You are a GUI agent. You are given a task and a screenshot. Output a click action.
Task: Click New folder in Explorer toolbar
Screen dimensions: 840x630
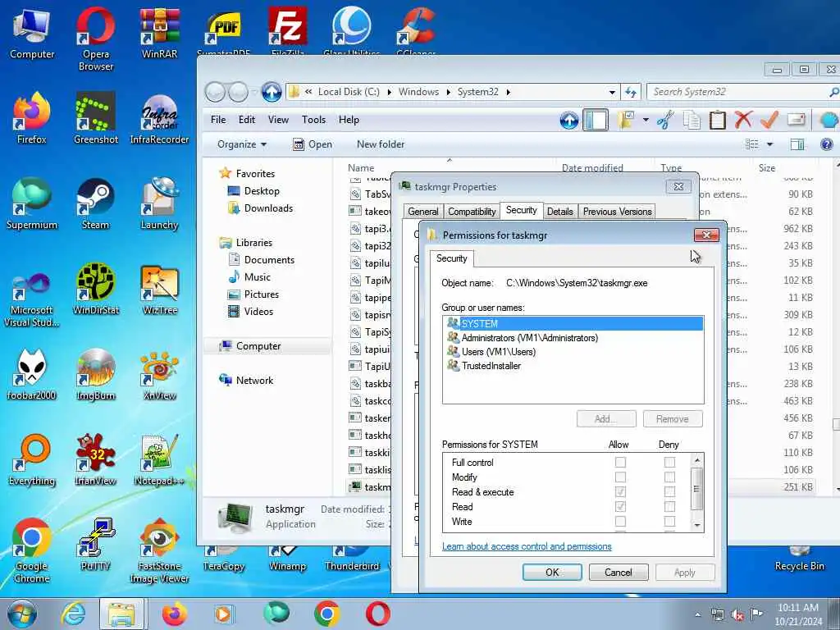coord(381,144)
